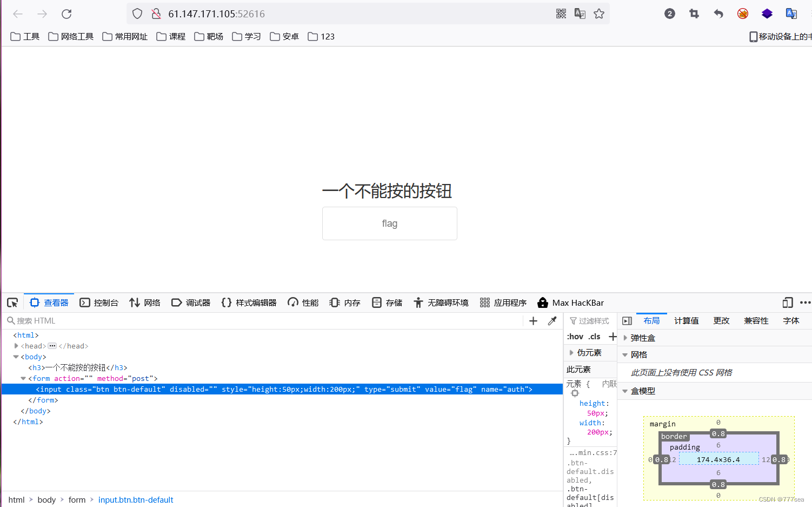Viewport: 812px width, 507px height.
Task: Go back to previous page
Action: [18, 14]
